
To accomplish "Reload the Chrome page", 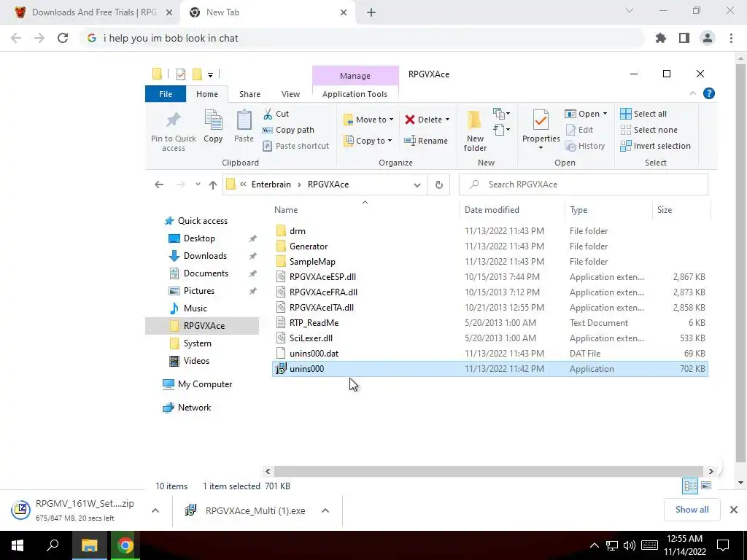I will click(63, 38).
